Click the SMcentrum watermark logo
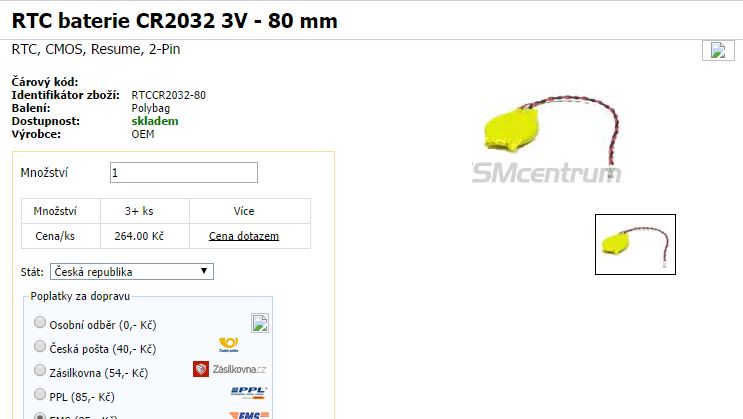The width and height of the screenshot is (743, 419). [x=546, y=173]
